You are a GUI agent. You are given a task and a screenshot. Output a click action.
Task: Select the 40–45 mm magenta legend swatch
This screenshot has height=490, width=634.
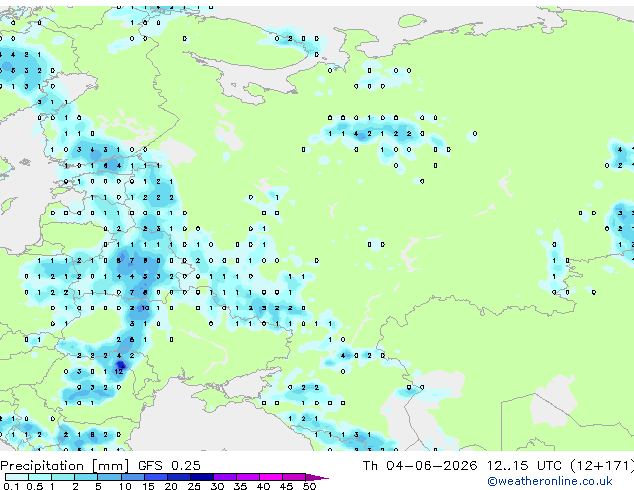(x=271, y=477)
